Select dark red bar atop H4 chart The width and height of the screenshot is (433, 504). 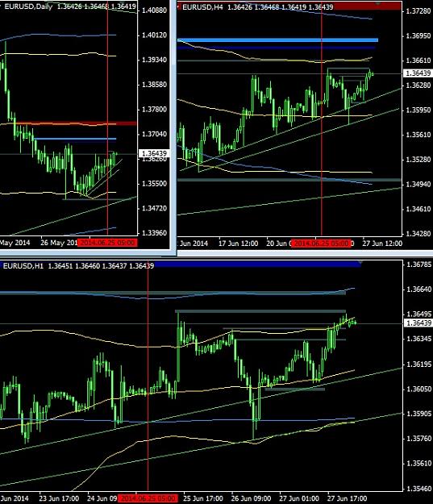coord(368,6)
